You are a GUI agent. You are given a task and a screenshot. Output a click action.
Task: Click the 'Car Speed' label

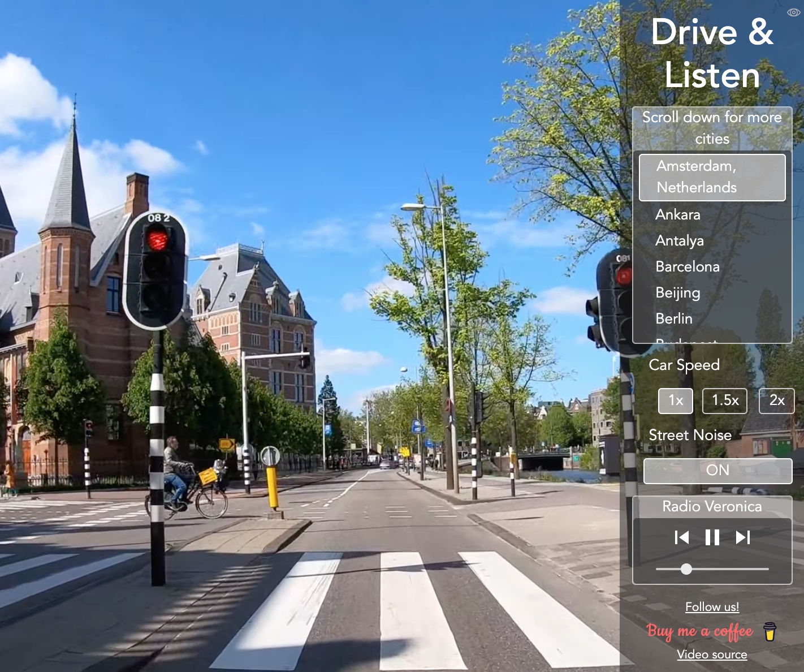[684, 365]
